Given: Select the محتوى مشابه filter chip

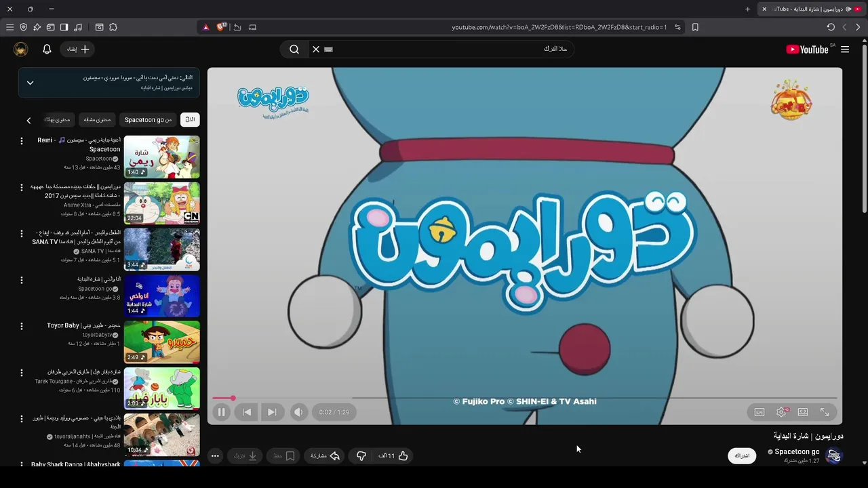Looking at the screenshot, I should coord(97,119).
